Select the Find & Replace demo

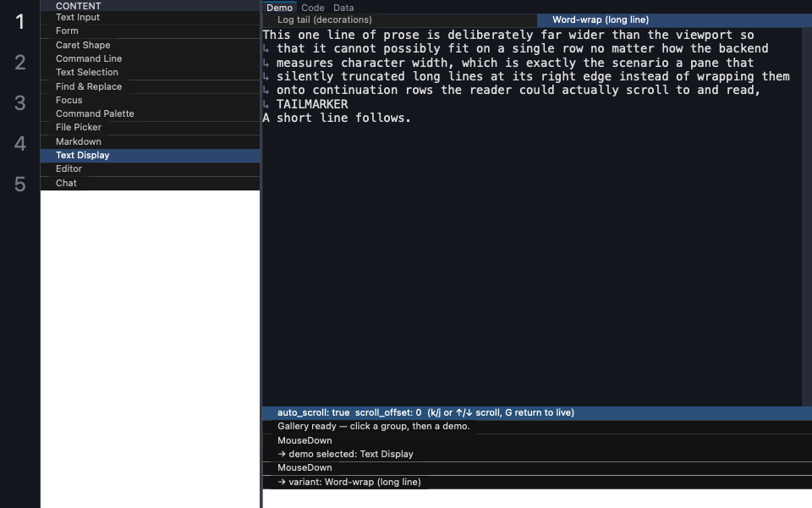click(x=151, y=86)
